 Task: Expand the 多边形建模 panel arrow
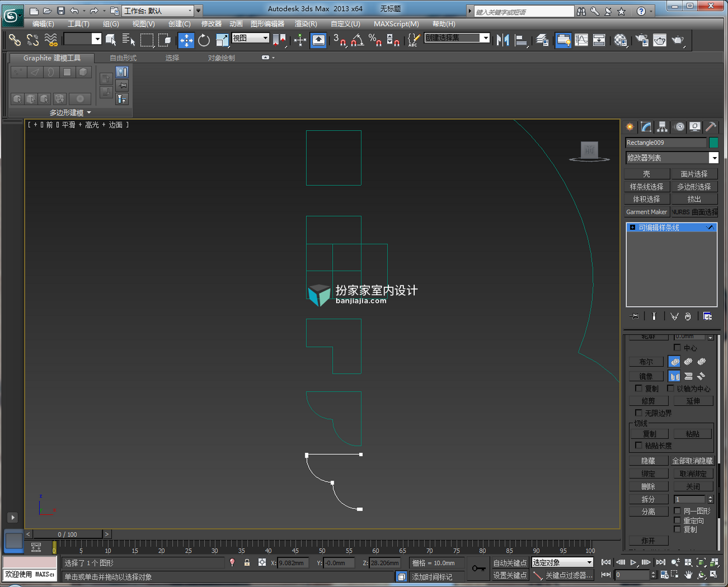(89, 112)
